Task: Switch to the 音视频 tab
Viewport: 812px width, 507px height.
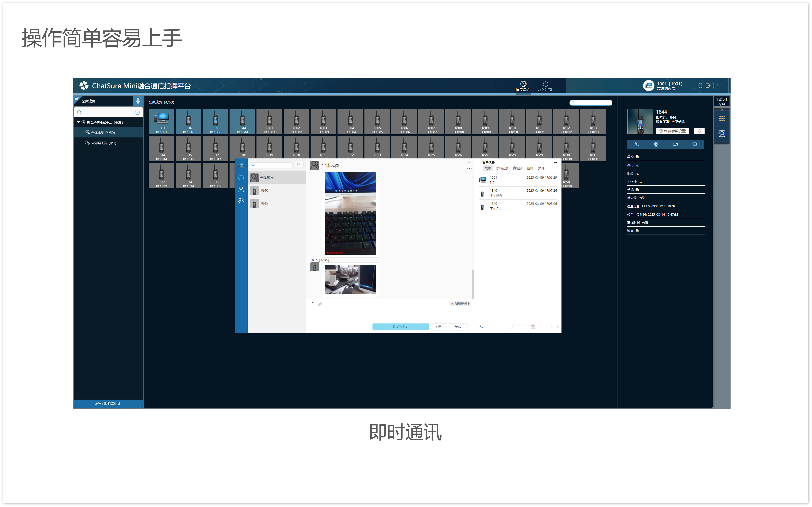Action: click(518, 169)
